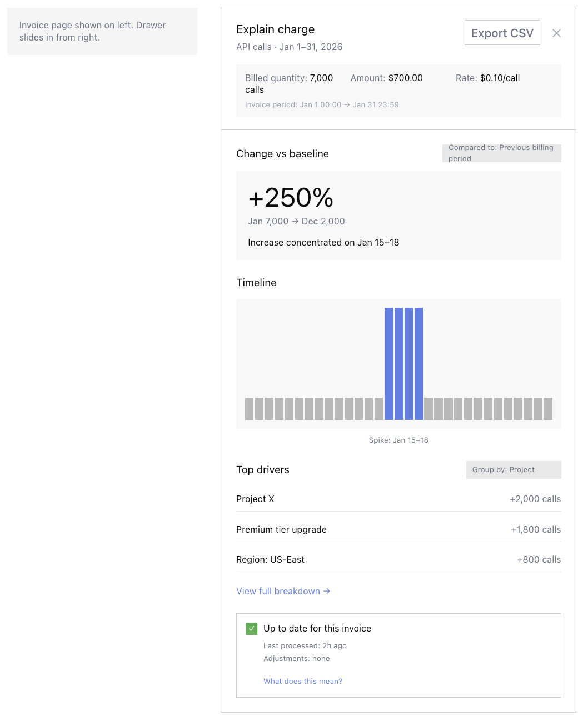Select the Premium tier upgrade driver row
Viewport: 588px width, 721px height.
click(398, 529)
